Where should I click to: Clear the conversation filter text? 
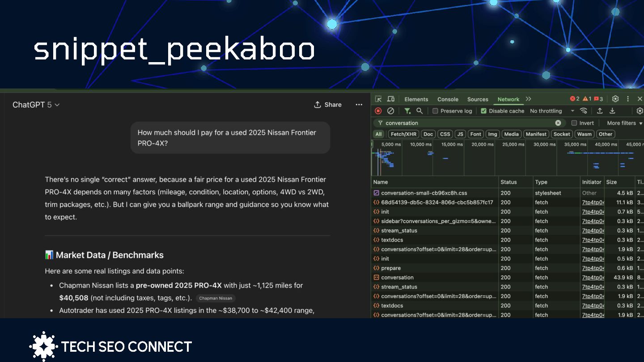coord(558,123)
